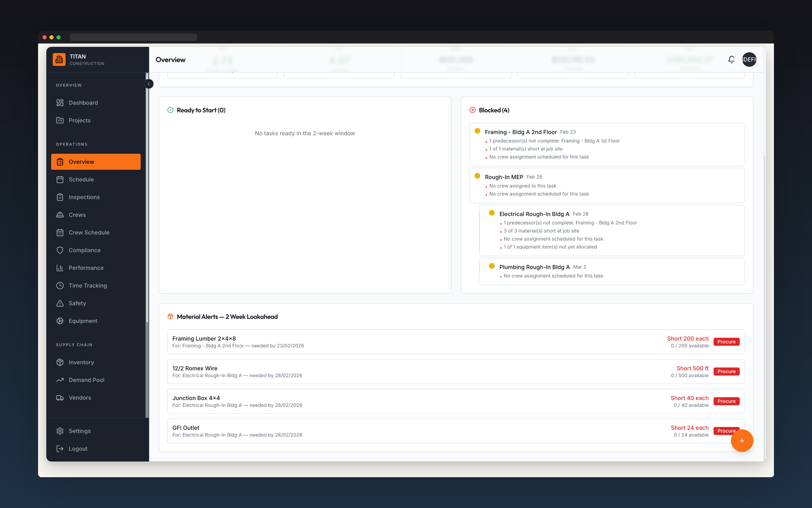The image size is (812, 508).
Task: View the Vendors list
Action: pyautogui.click(x=95, y=398)
